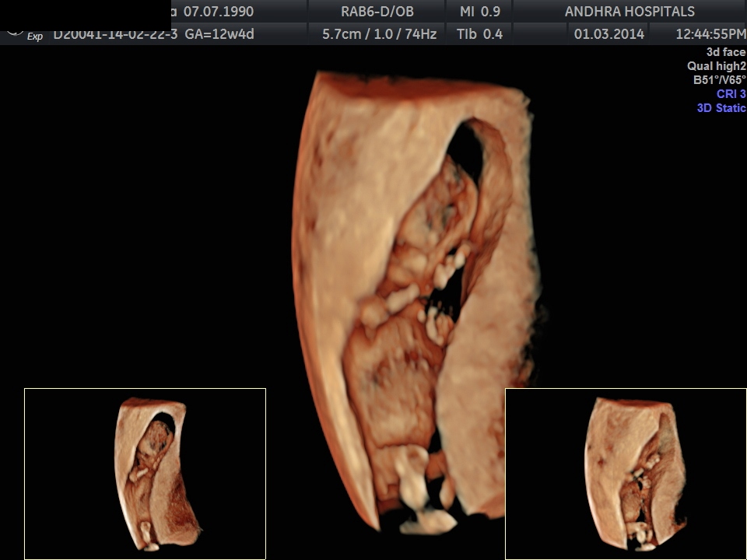Select the bottom-right 3D thumbnail view

click(x=626, y=474)
